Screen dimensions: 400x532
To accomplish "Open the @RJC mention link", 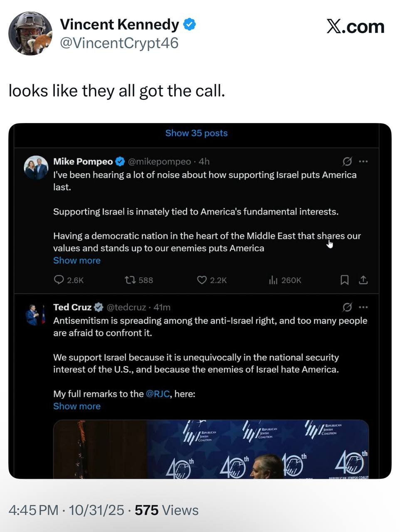I will [158, 394].
